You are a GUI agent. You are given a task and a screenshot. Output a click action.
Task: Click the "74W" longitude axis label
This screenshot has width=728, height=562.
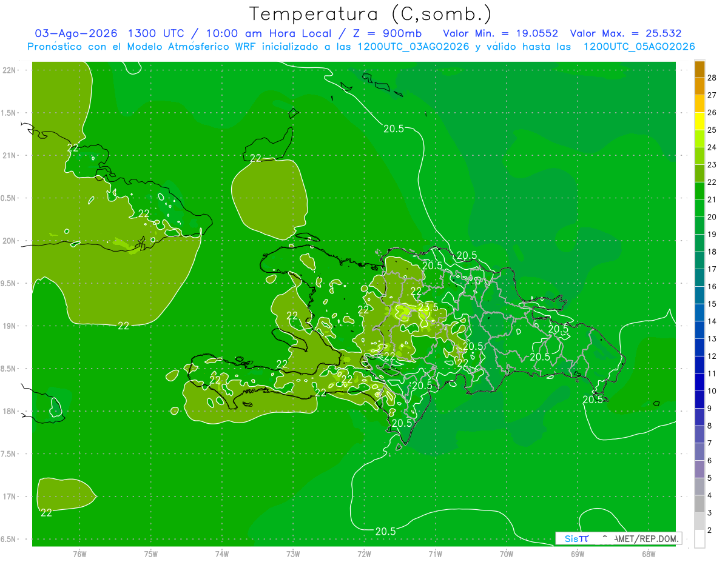pyautogui.click(x=222, y=554)
